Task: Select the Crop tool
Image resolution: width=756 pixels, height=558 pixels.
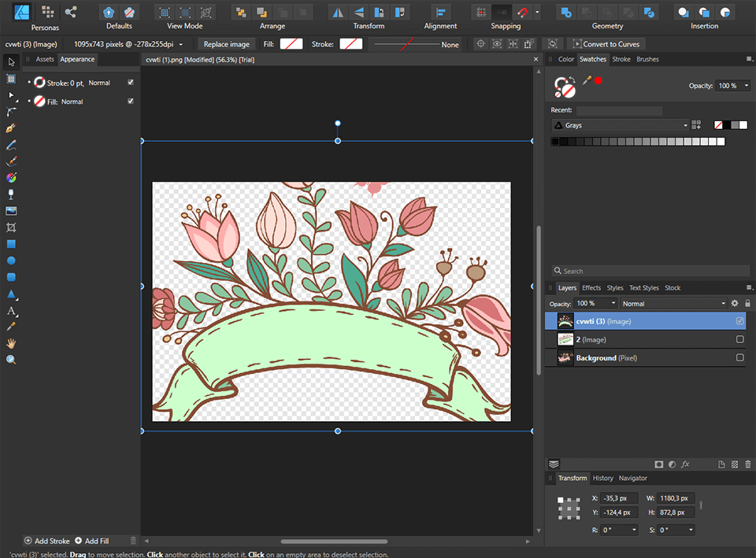Action: (11, 227)
